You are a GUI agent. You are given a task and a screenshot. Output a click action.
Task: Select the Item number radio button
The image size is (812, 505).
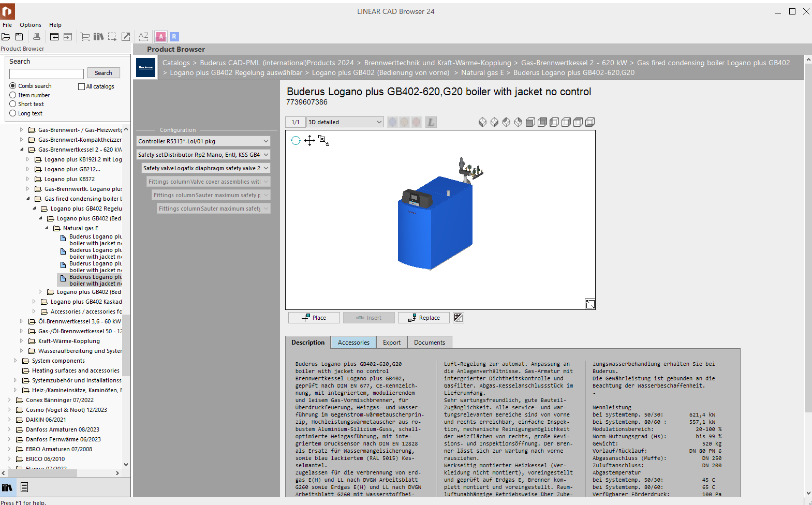coord(13,95)
